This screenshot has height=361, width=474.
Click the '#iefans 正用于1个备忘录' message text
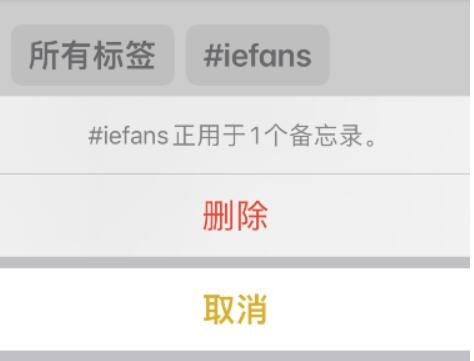click(x=232, y=136)
